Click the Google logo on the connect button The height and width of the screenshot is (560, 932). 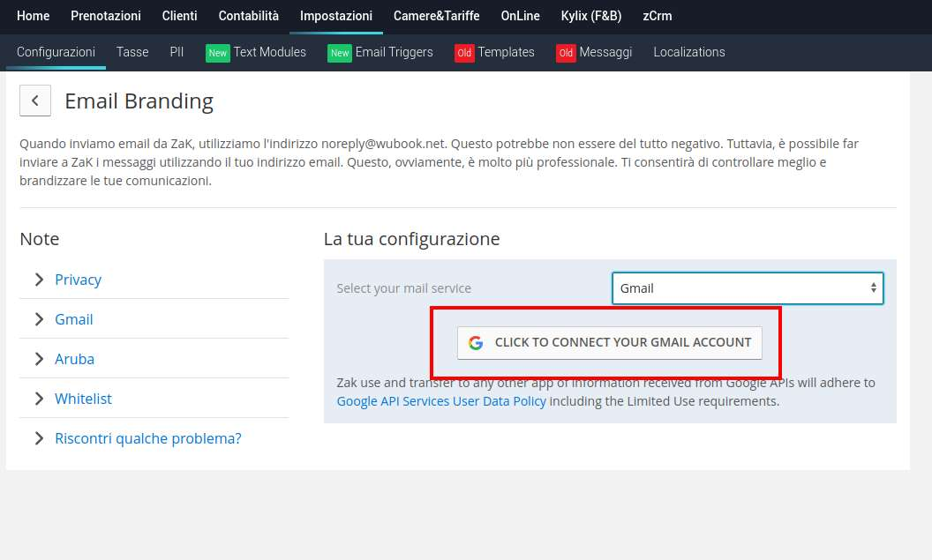(x=476, y=343)
